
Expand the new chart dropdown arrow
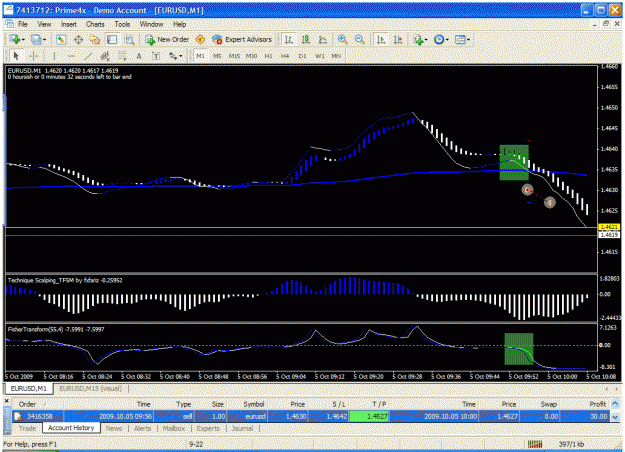coord(23,39)
